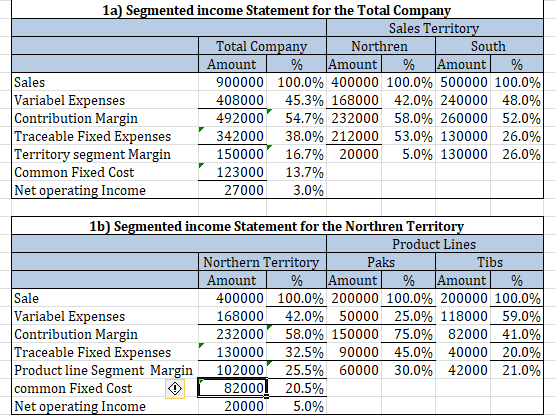
Task: Select Northren sales cell 400000 in table 1a
Action: 354,82
